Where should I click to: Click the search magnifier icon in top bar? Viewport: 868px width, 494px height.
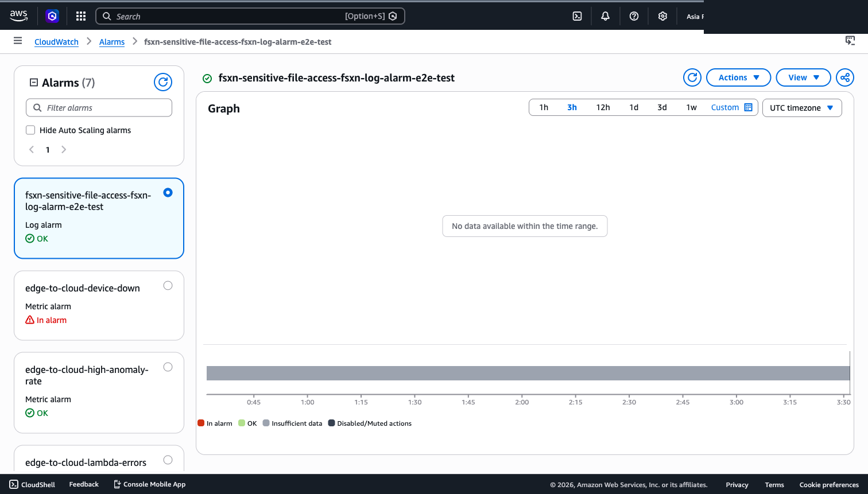click(107, 16)
